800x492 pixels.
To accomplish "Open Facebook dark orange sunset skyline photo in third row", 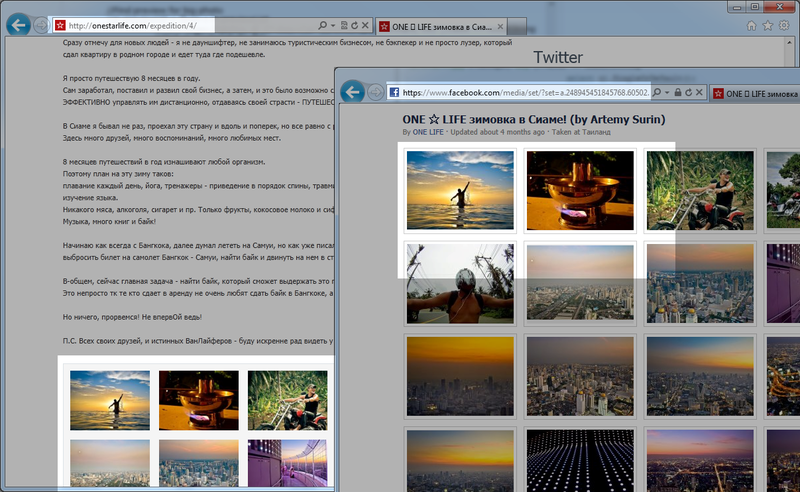I will 460,376.
